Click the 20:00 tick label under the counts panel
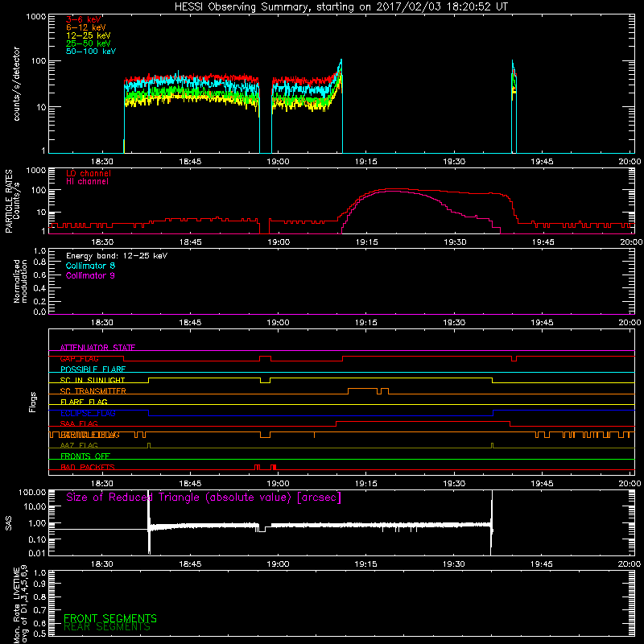 630,162
